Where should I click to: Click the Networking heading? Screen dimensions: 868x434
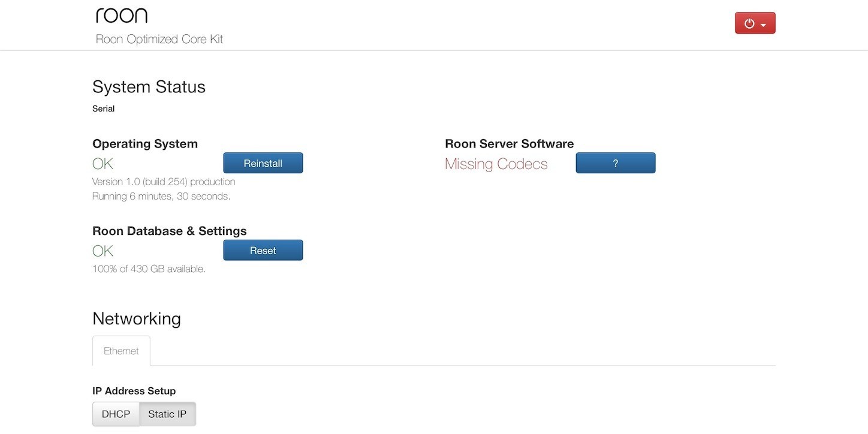point(137,318)
